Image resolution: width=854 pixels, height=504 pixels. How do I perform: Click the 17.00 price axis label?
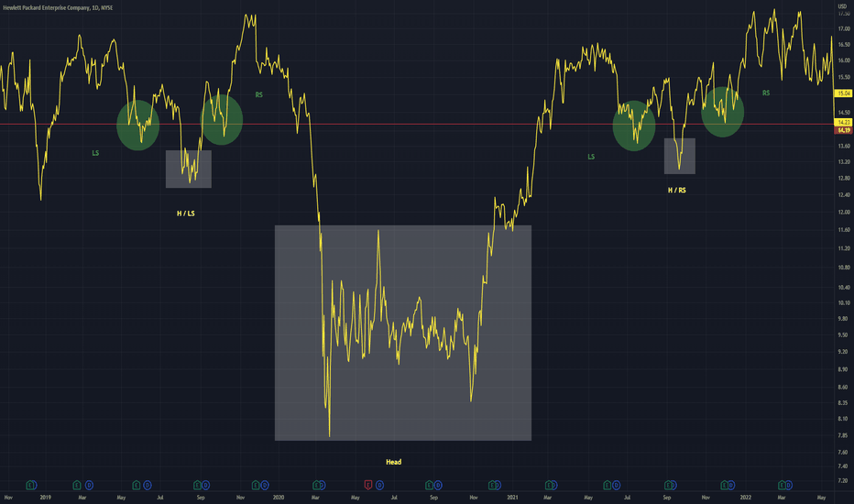pyautogui.click(x=843, y=28)
